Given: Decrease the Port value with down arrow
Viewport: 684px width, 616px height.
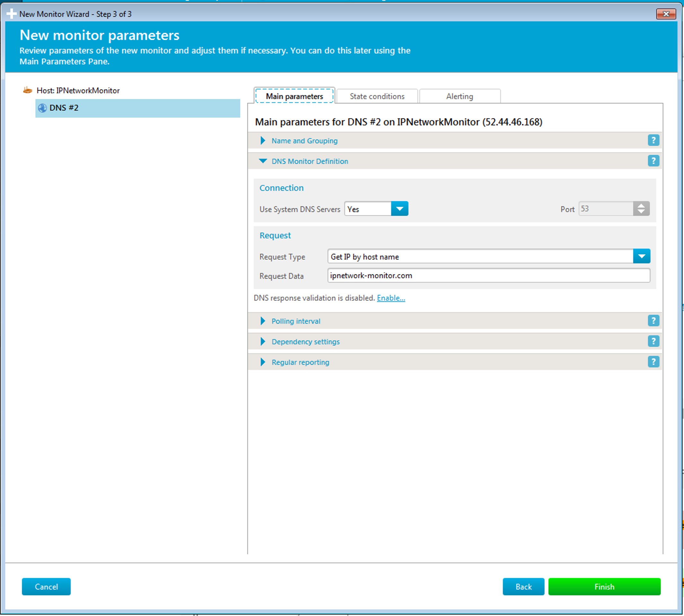Looking at the screenshot, I should (x=641, y=212).
